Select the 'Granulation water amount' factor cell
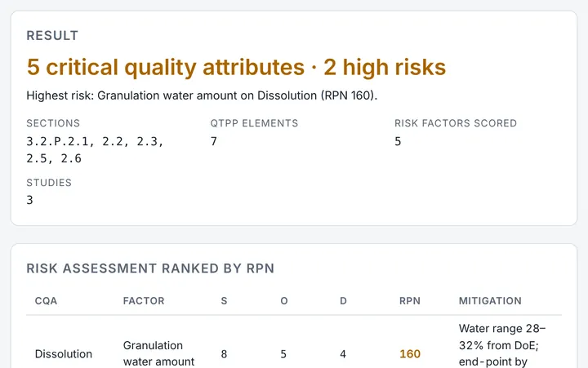 click(158, 353)
